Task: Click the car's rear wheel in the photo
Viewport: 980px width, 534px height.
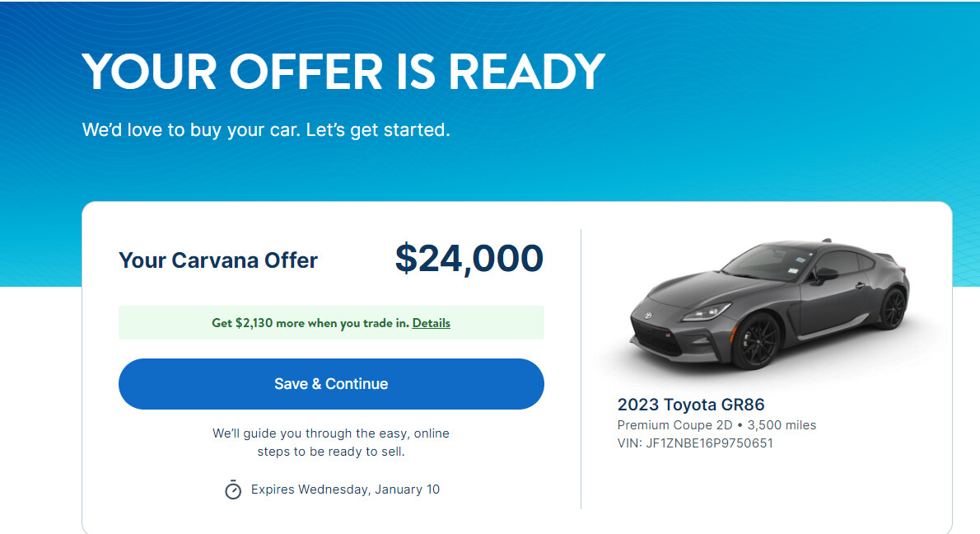Action: coord(891,308)
